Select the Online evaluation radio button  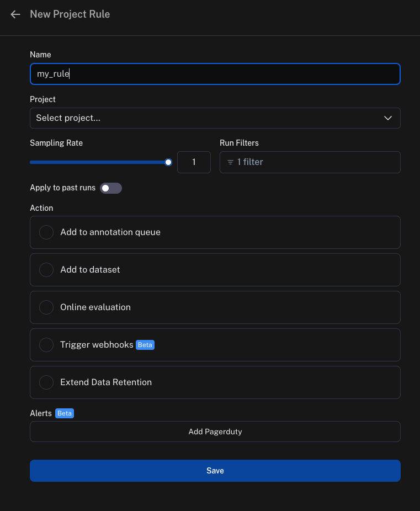pos(46,307)
